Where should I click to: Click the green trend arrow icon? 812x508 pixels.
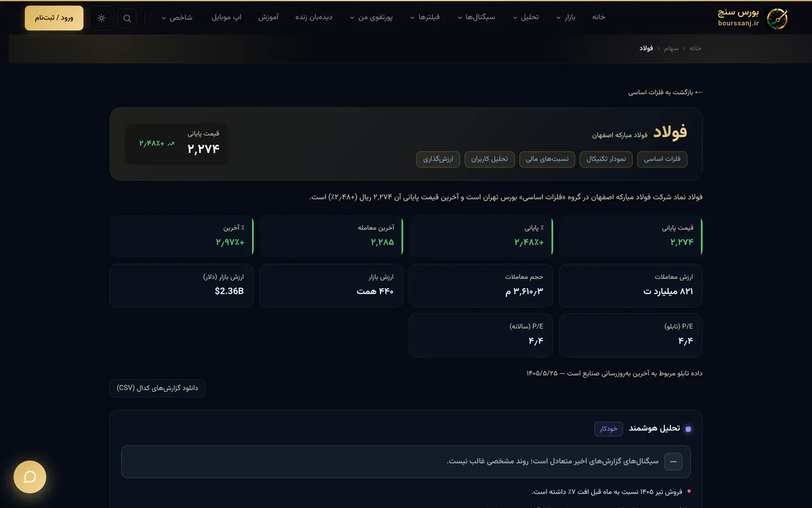point(171,144)
